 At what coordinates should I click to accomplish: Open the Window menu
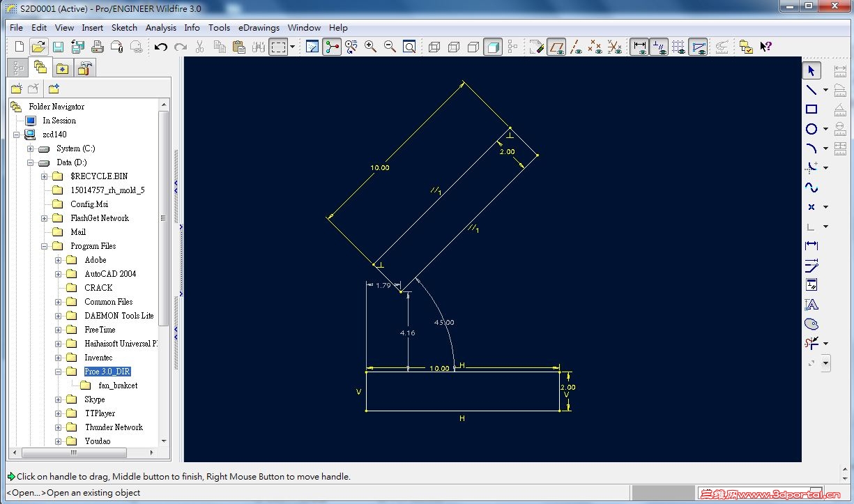(305, 28)
